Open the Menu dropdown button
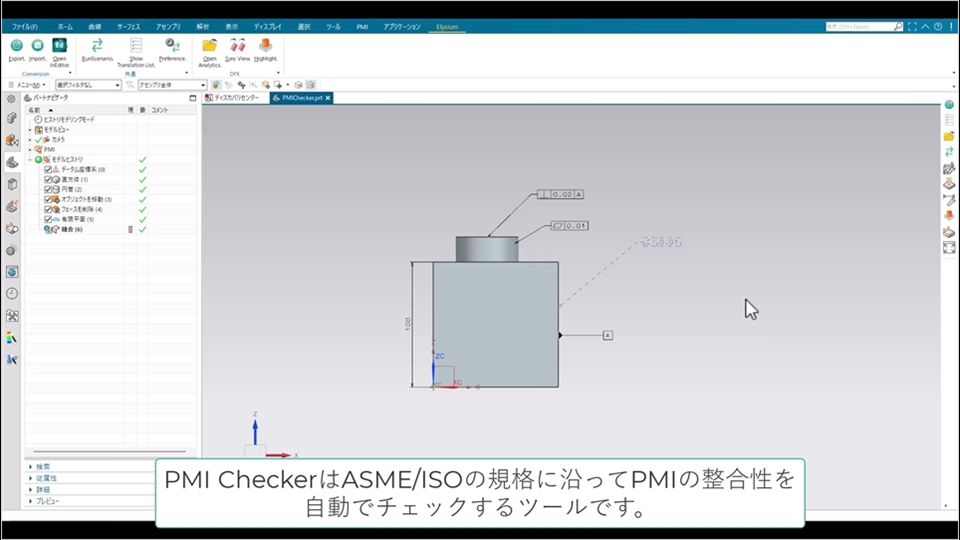960x540 pixels. pyautogui.click(x=27, y=85)
